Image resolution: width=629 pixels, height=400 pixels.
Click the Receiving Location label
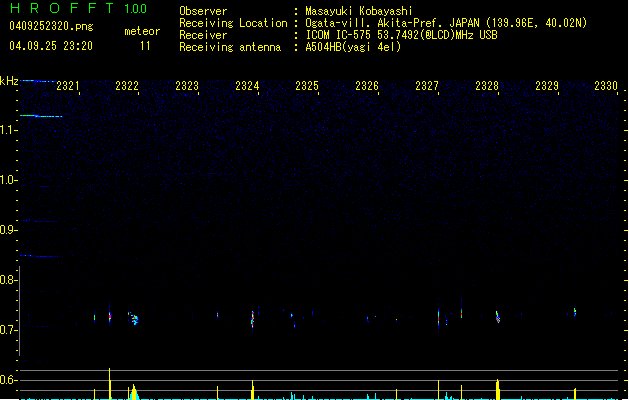pyautogui.click(x=233, y=23)
